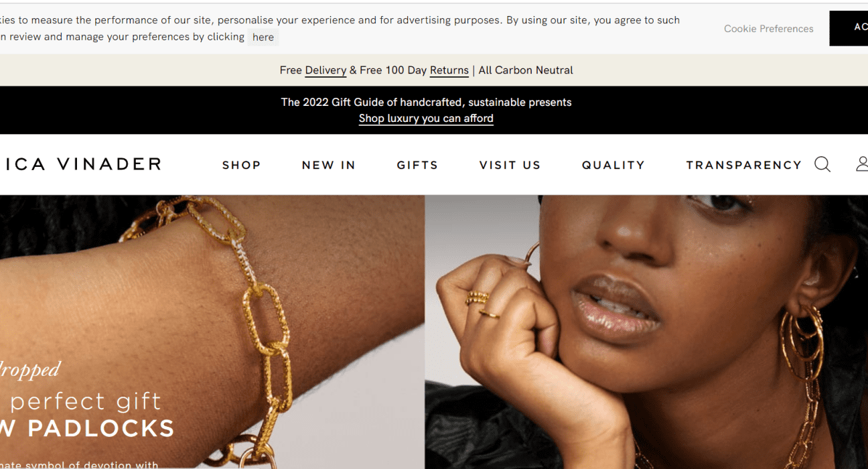Open the account profile icon
This screenshot has height=469, width=868.
[862, 164]
